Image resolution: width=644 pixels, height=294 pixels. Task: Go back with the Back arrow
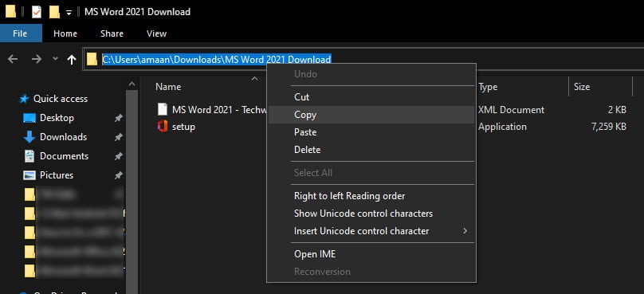tap(13, 60)
